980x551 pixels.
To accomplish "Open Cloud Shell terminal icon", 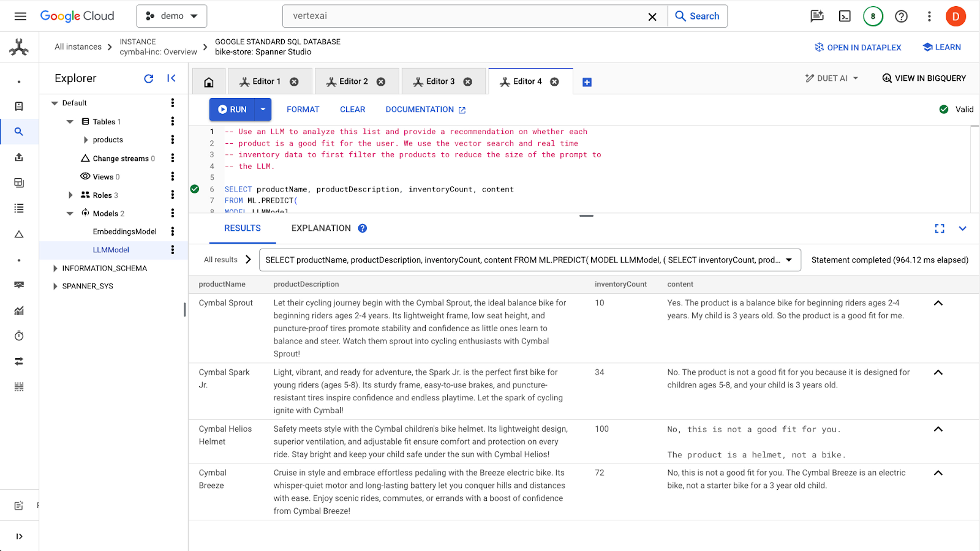I will point(845,17).
